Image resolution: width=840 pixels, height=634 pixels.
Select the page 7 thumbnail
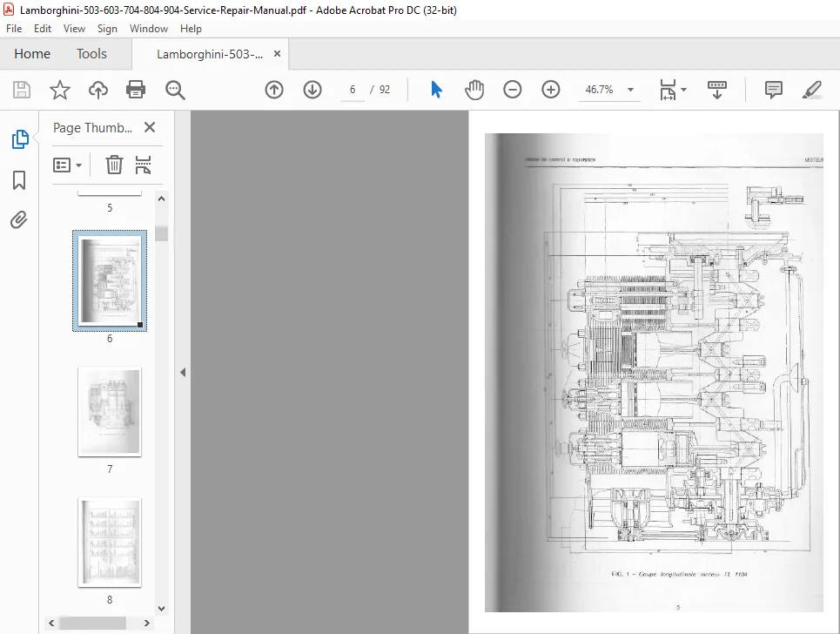point(110,412)
